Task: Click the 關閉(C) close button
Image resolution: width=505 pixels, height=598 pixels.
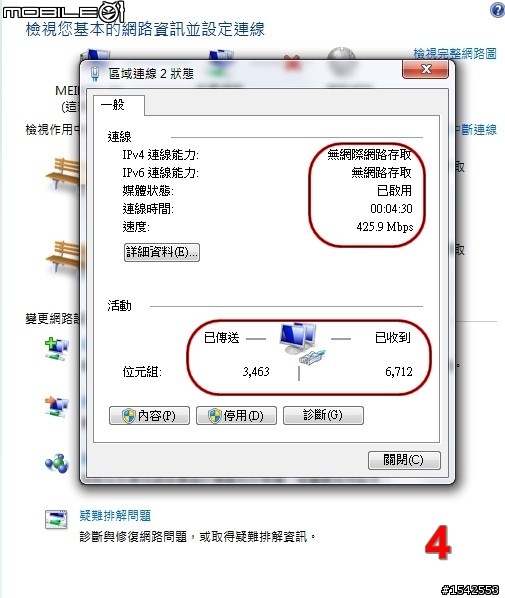Action: pyautogui.click(x=404, y=460)
